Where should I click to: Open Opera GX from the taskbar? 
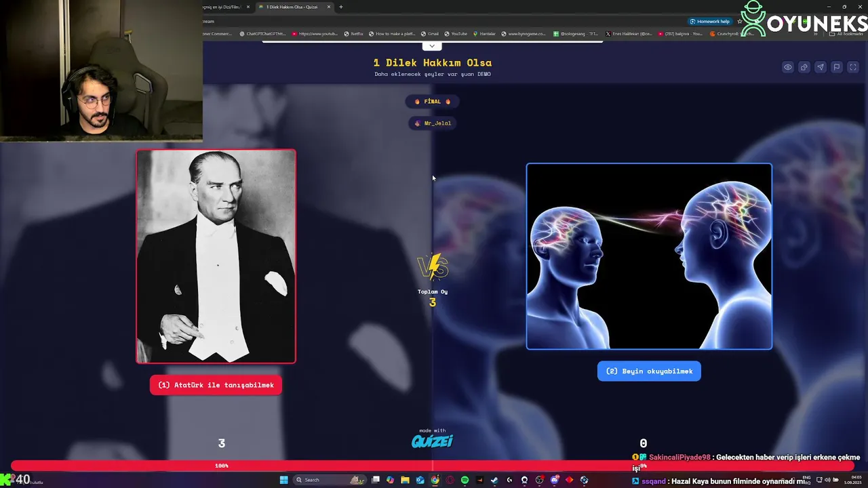point(450,480)
